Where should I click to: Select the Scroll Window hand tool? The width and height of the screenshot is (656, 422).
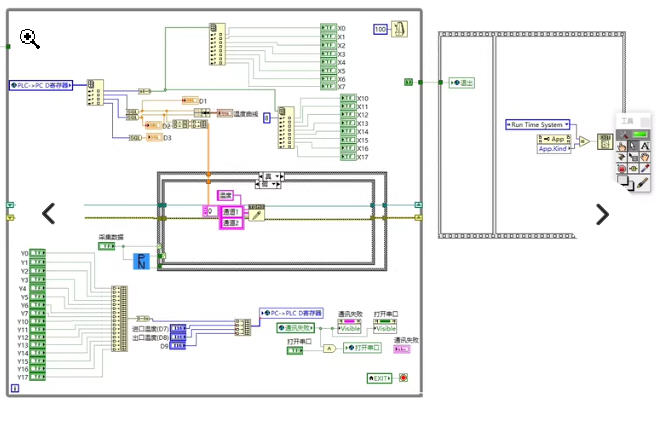(645, 157)
